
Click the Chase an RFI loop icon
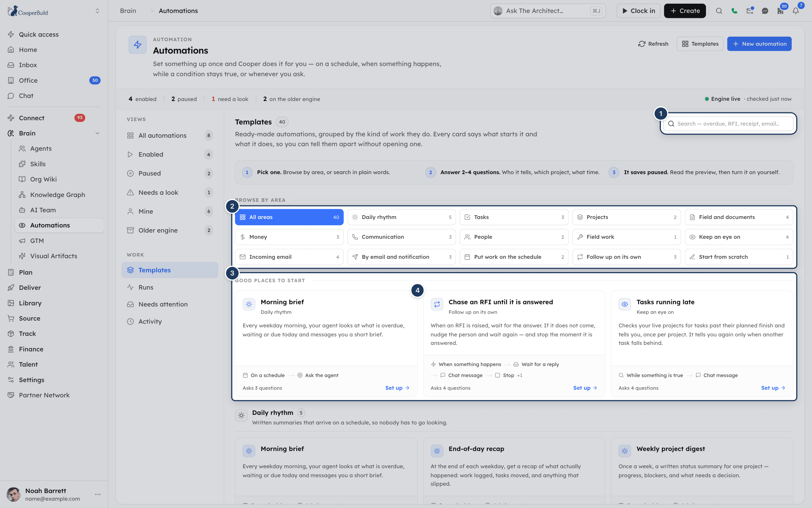437,304
